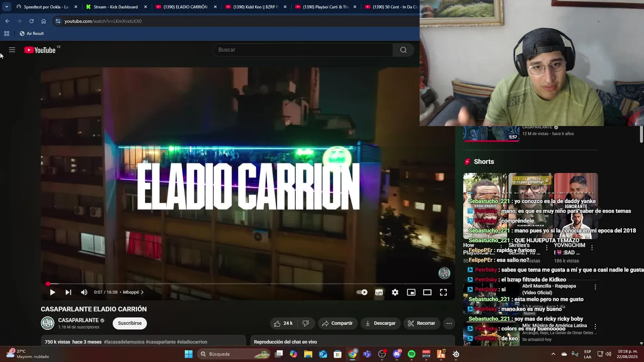Screen dimensions: 644x362
Task: Share the video via Compartir
Action: click(x=337, y=323)
